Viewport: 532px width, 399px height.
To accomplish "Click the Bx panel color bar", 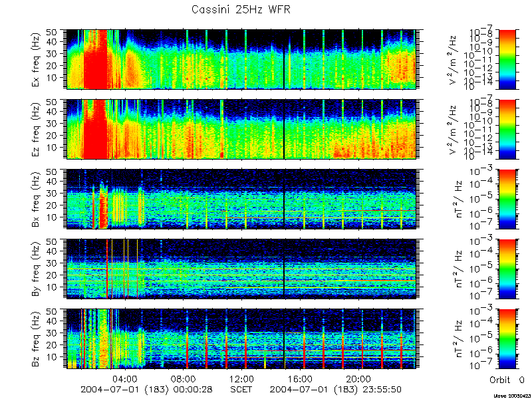I will click(507, 199).
